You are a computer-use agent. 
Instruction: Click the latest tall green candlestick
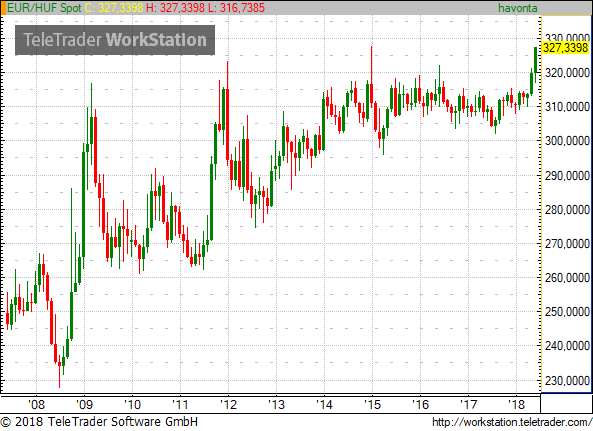(536, 60)
